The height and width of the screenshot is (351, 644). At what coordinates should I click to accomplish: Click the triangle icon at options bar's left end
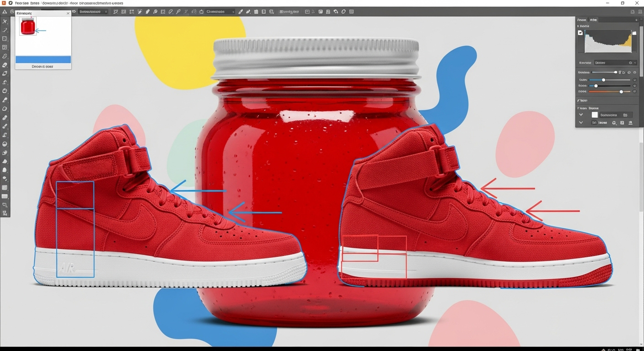[5, 11]
